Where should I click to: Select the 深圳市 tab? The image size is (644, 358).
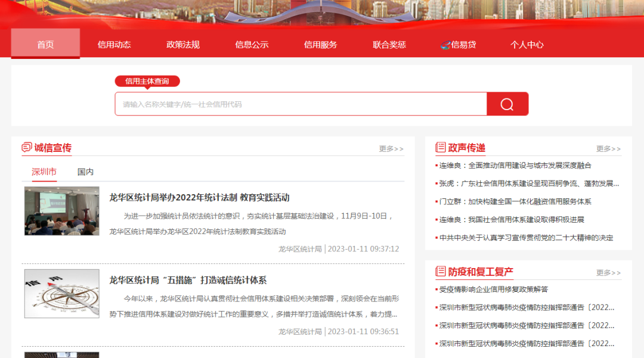(x=44, y=172)
